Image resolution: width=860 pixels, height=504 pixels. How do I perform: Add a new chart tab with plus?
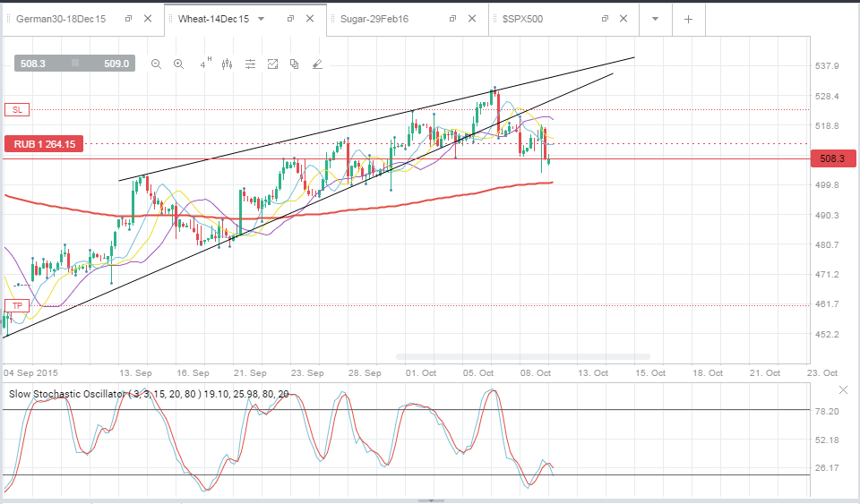click(688, 19)
